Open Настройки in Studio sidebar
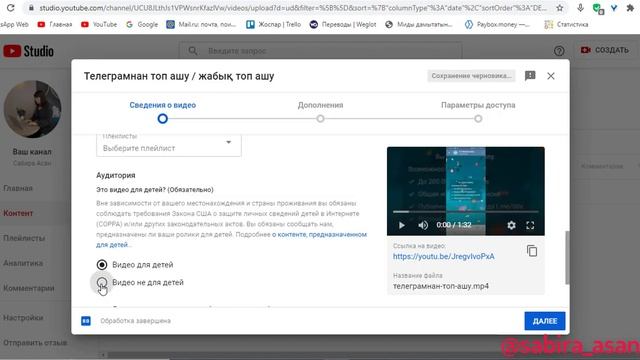This screenshot has height=360, width=640. [23, 318]
